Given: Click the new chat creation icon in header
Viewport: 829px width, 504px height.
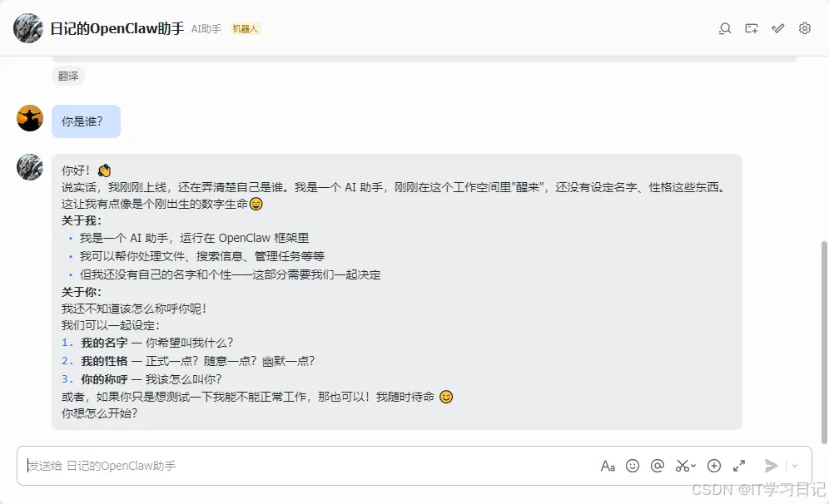Looking at the screenshot, I should tap(752, 28).
